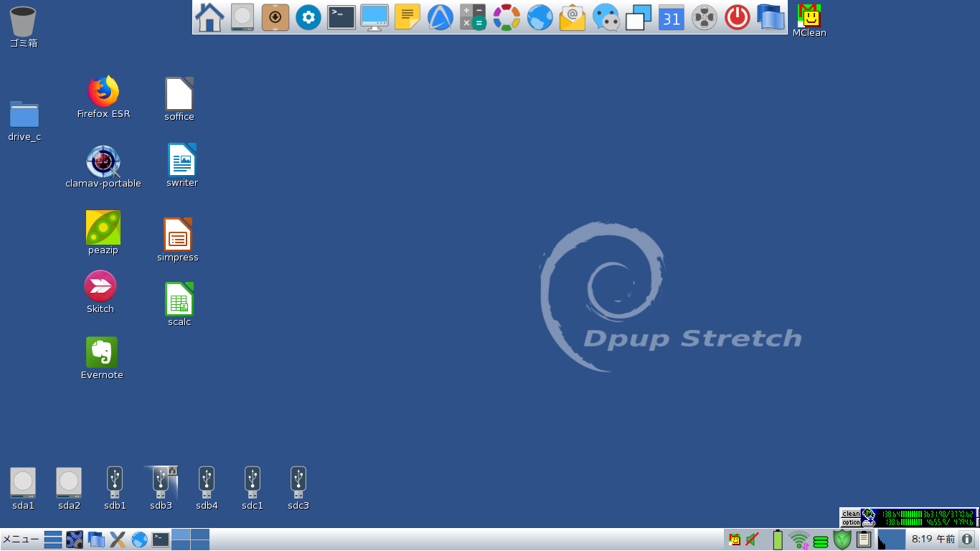
Task: Click the blue stacked folders icon in top dock
Action: click(771, 17)
